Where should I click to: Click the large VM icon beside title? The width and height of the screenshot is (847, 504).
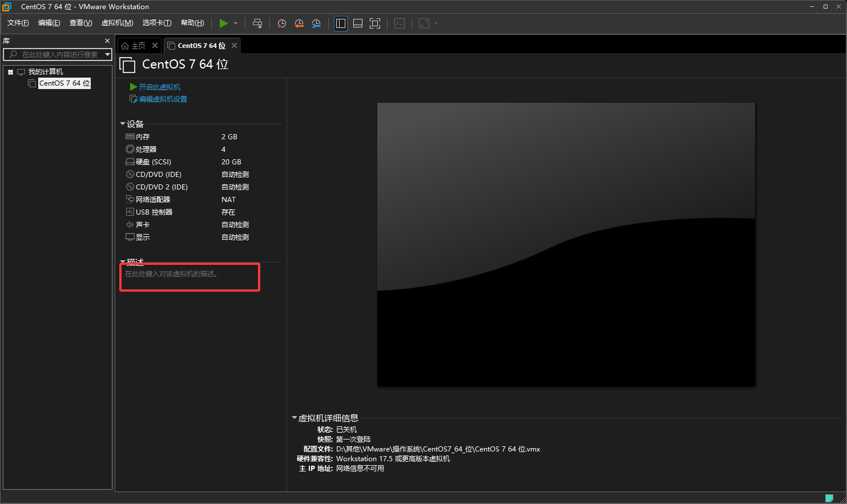(x=127, y=64)
